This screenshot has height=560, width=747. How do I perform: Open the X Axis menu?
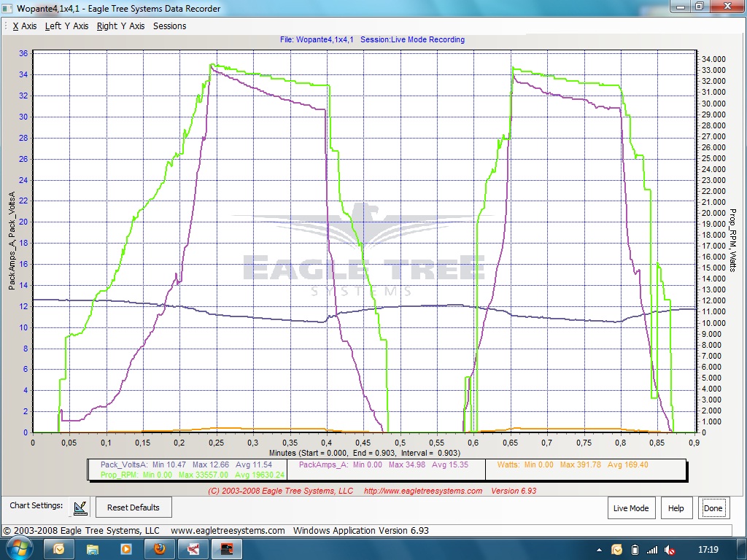pyautogui.click(x=25, y=26)
